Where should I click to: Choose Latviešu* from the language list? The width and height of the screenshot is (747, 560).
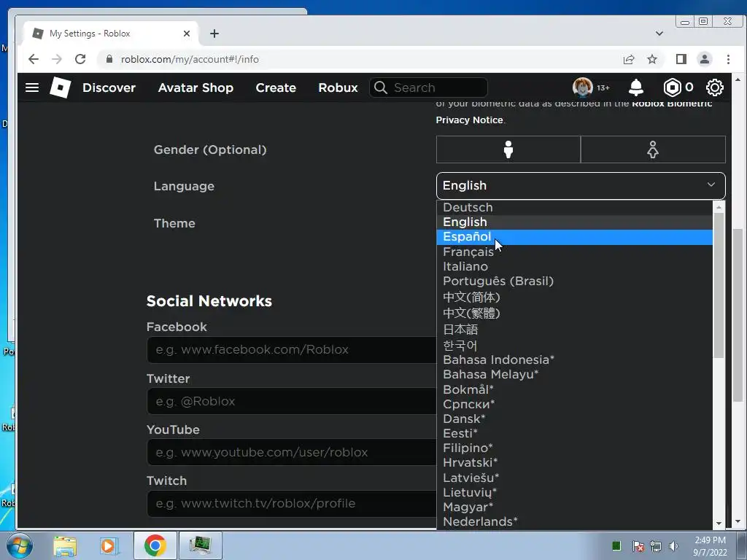[575, 478]
